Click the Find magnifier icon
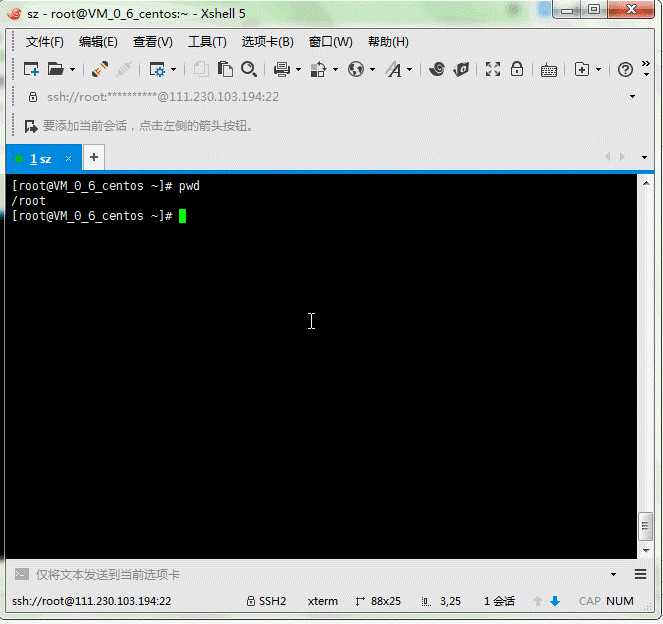The width and height of the screenshot is (663, 624). click(x=249, y=69)
